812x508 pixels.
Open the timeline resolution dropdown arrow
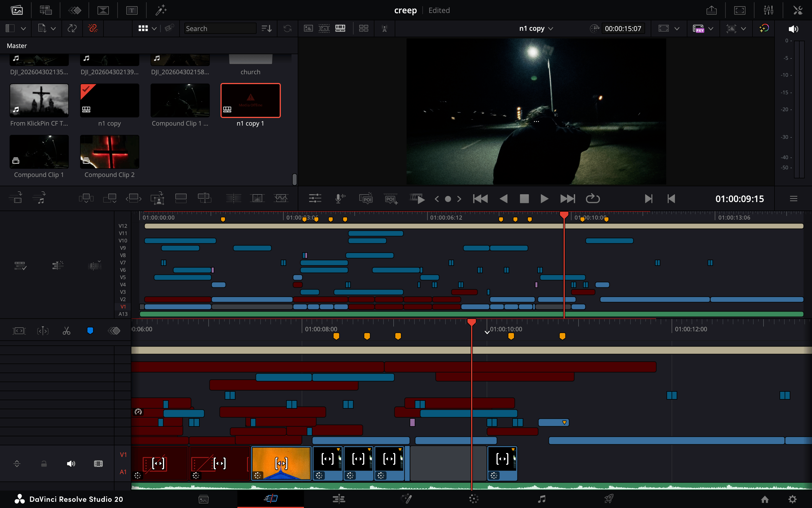(x=677, y=29)
